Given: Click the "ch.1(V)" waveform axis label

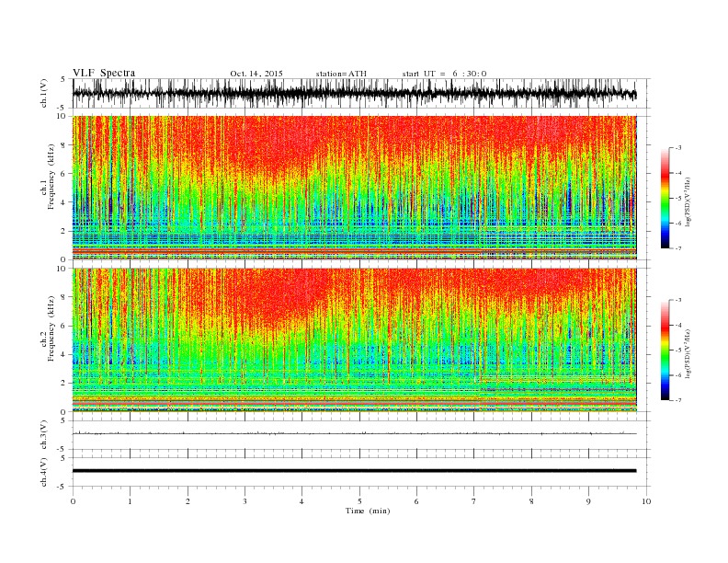Looking at the screenshot, I should (44, 93).
